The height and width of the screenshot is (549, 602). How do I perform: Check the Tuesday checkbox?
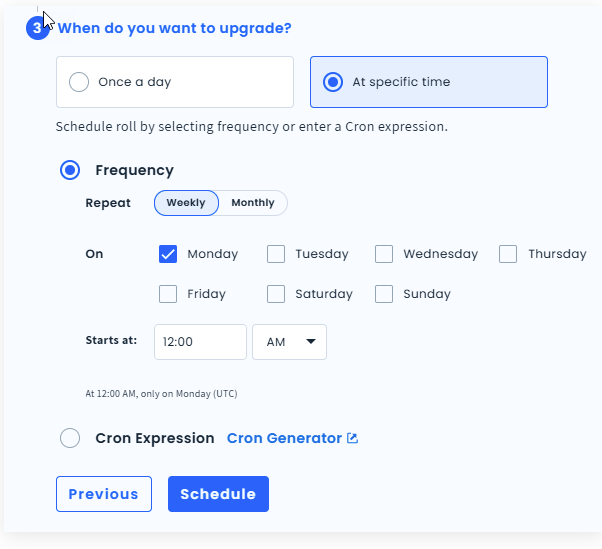point(276,254)
